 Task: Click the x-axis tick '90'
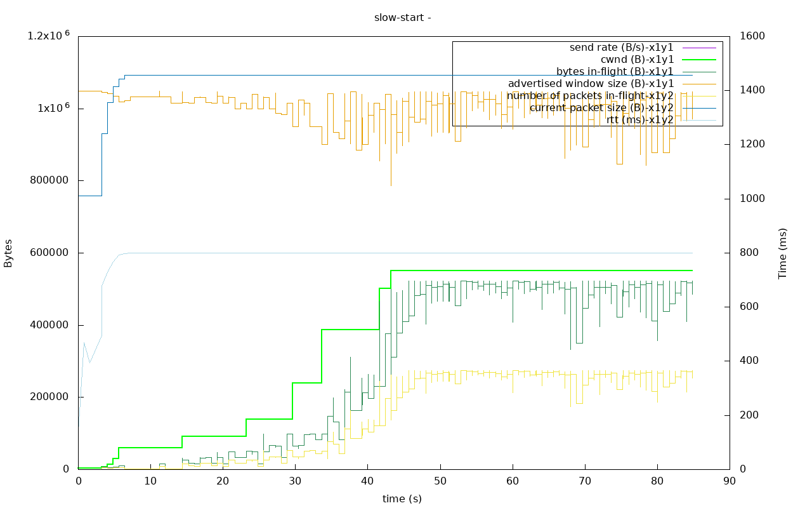[730, 481]
